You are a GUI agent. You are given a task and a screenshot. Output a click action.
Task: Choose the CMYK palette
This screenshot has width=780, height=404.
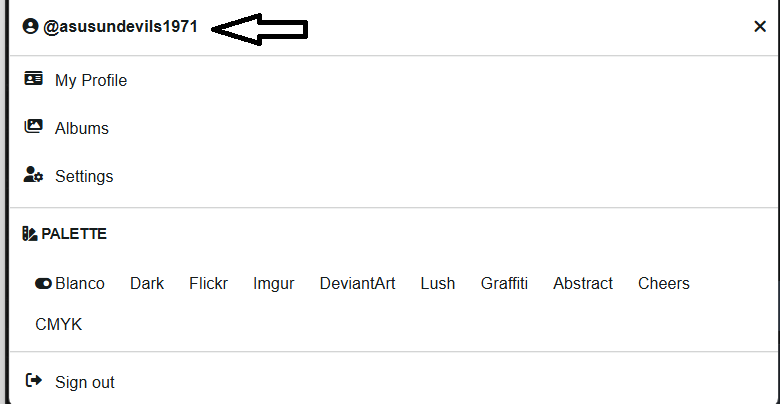[59, 324]
